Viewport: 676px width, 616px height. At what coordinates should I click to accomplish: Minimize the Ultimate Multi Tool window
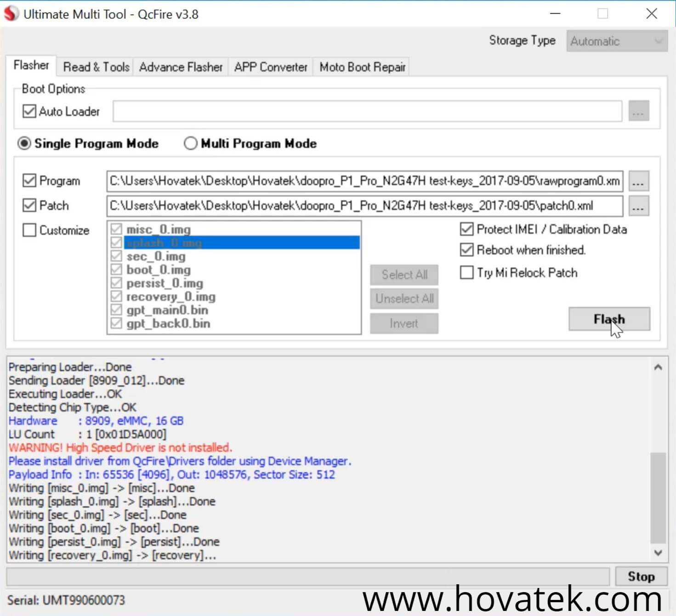(x=555, y=14)
